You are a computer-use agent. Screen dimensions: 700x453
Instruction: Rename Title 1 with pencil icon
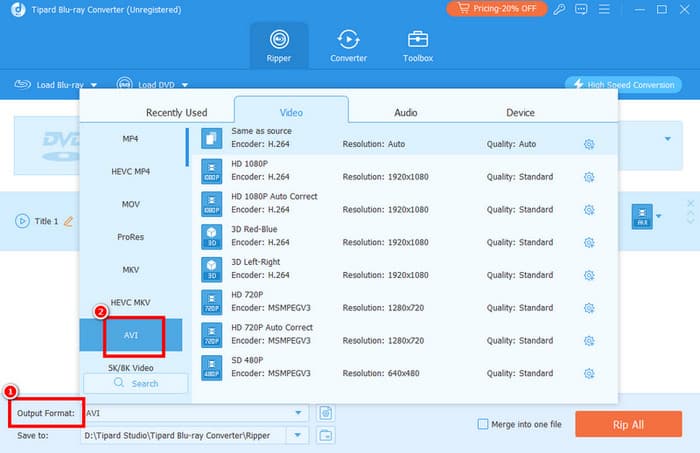(68, 221)
